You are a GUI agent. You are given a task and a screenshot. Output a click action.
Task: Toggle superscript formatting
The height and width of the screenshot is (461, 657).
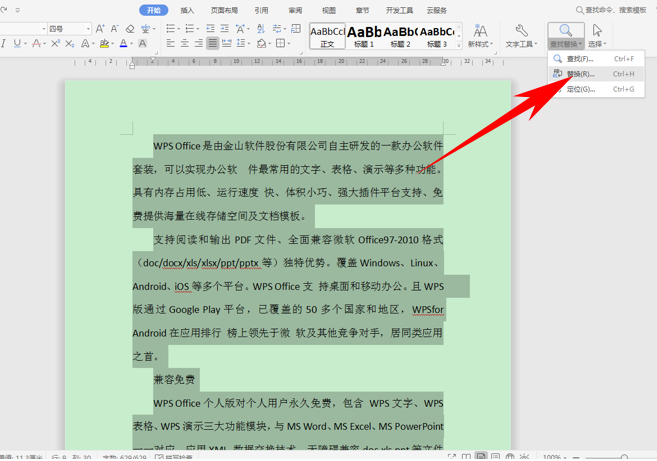click(x=55, y=43)
